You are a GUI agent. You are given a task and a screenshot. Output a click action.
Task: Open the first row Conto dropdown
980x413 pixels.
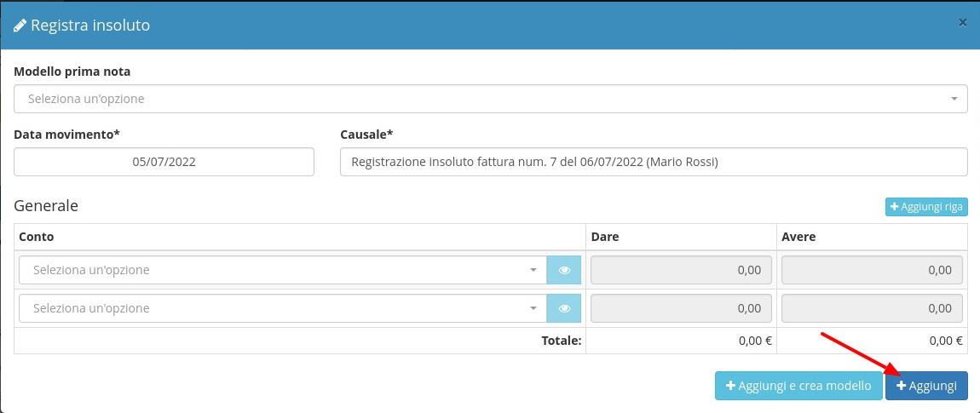point(281,270)
